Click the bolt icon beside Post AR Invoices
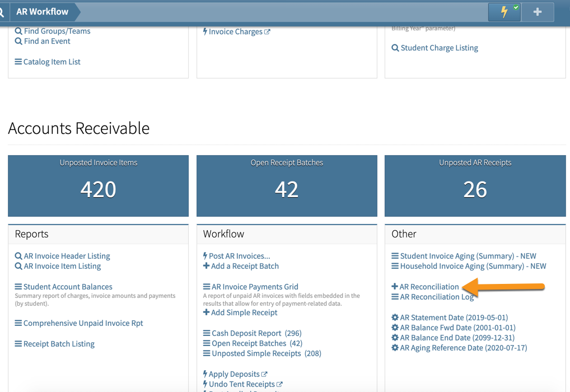 point(205,256)
